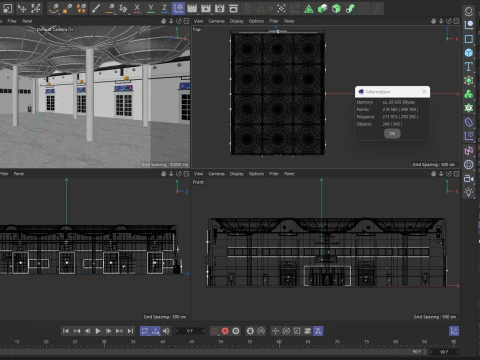
Task: Edit the end frame field showing 90 F
Action: tap(444, 352)
